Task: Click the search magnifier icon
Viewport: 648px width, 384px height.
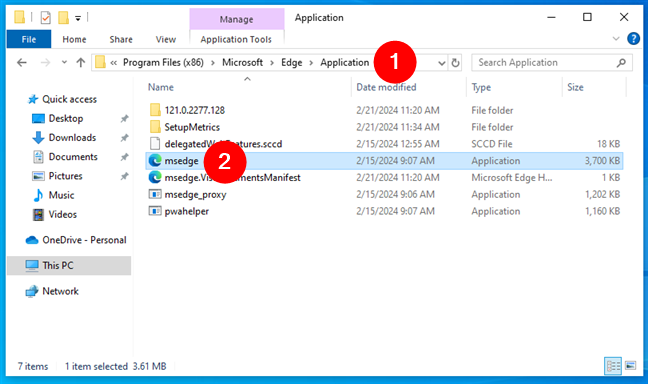Action: [621, 63]
